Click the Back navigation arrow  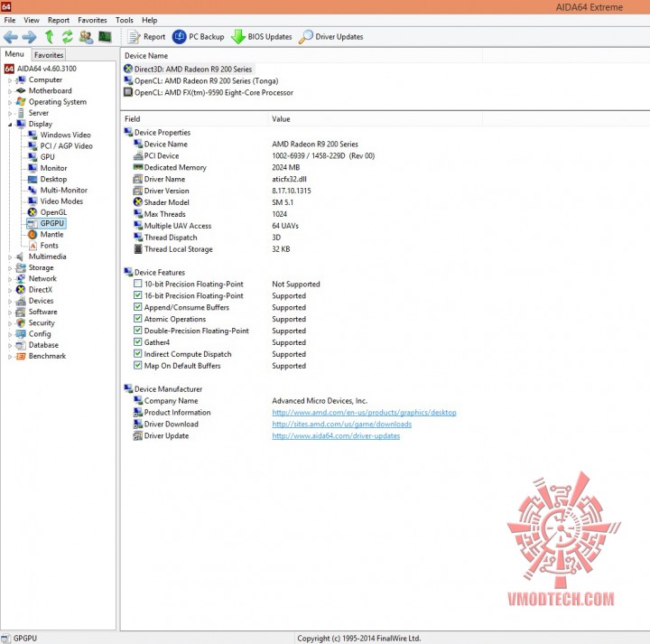click(10, 37)
